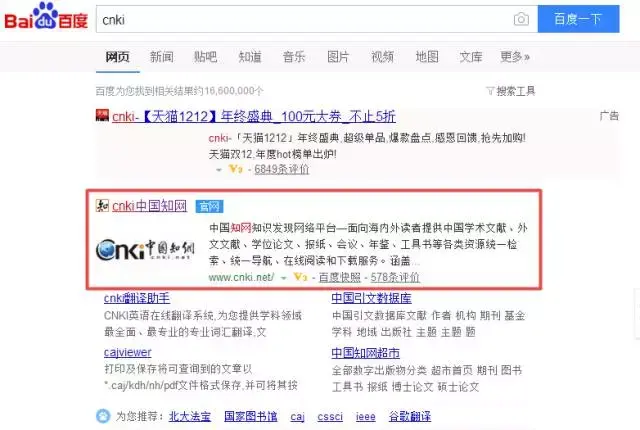Click the V3 badge beside www.cnki.net
Image resolution: width=640 pixels, height=430 pixels.
pos(300,277)
